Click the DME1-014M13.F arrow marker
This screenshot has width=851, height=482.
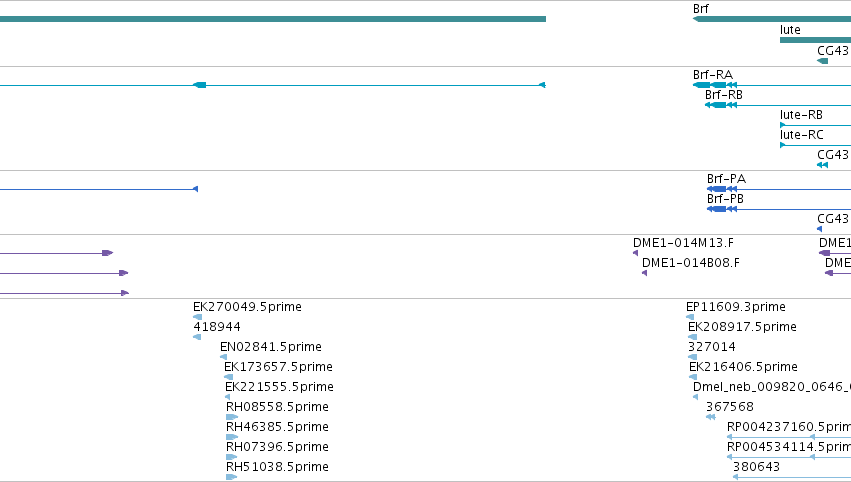(x=636, y=253)
